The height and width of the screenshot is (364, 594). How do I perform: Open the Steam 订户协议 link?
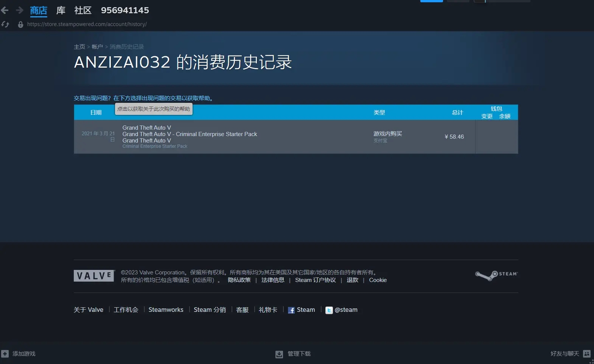[x=316, y=280]
